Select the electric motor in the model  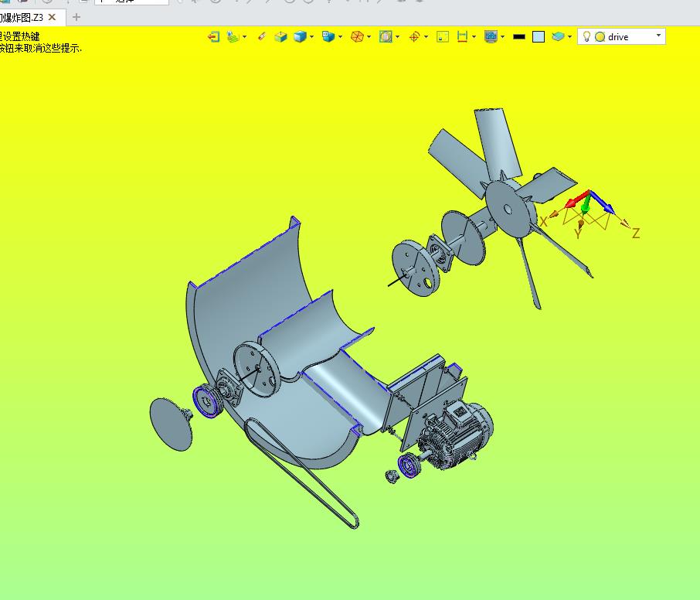tap(455, 435)
